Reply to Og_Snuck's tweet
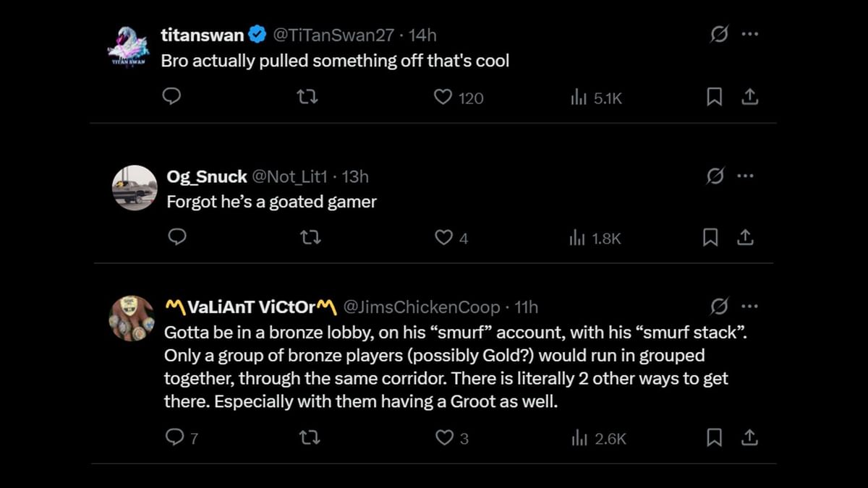The width and height of the screenshot is (868, 488). pyautogui.click(x=176, y=237)
